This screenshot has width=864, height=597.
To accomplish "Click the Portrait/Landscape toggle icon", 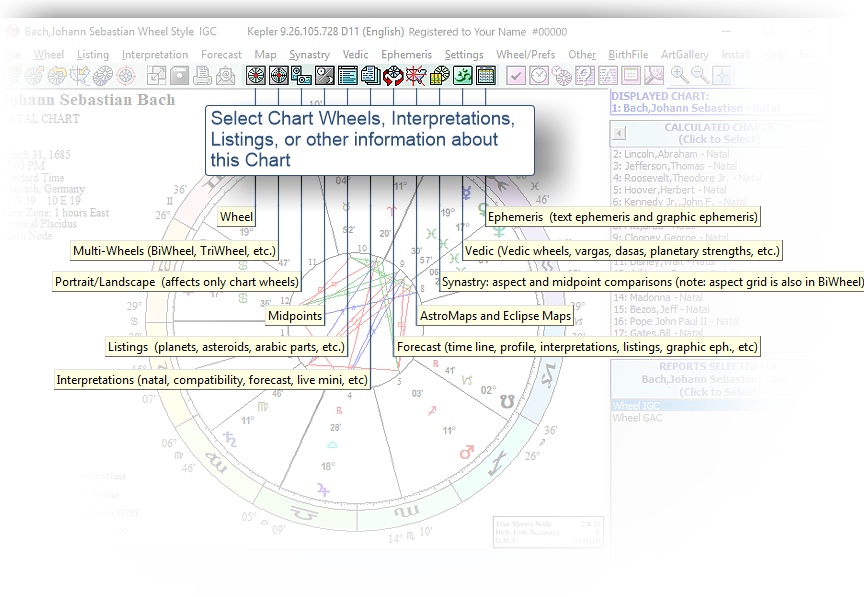I will (302, 75).
